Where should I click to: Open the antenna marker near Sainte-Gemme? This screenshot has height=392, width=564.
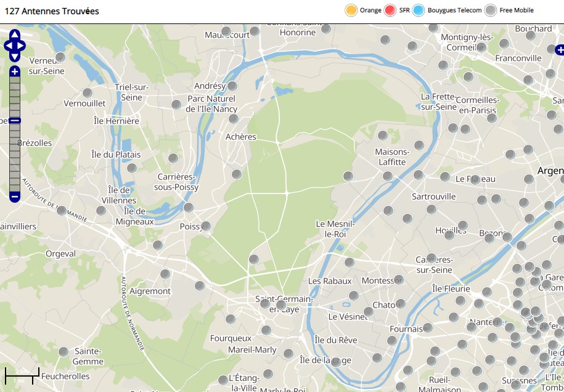click(63, 352)
